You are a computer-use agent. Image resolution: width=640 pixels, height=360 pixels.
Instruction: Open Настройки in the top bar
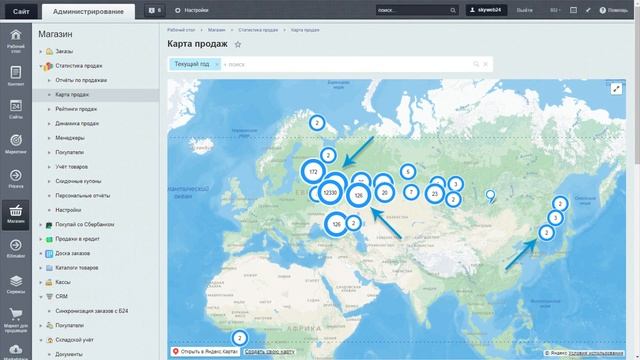pos(191,10)
